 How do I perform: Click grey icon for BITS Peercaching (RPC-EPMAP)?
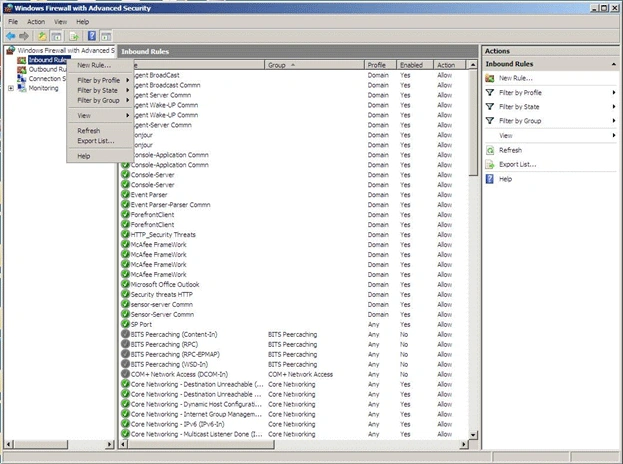[x=126, y=354]
